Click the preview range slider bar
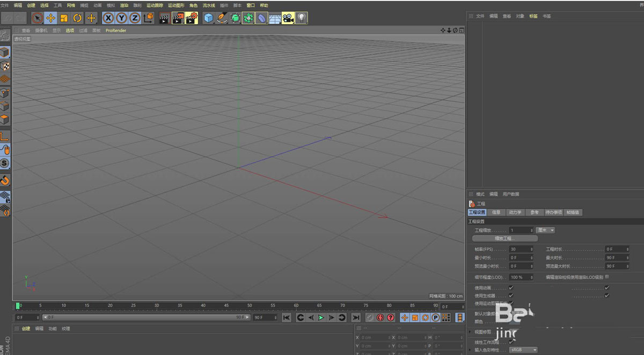This screenshot has width=644, height=355. pyautogui.click(x=147, y=317)
